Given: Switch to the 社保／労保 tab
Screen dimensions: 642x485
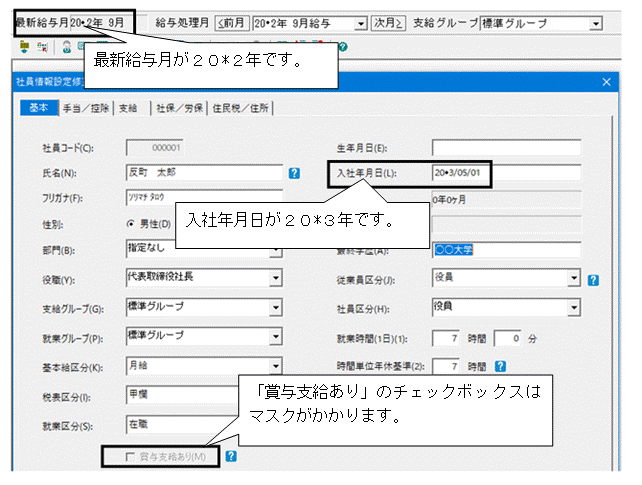Looking at the screenshot, I should [x=179, y=108].
